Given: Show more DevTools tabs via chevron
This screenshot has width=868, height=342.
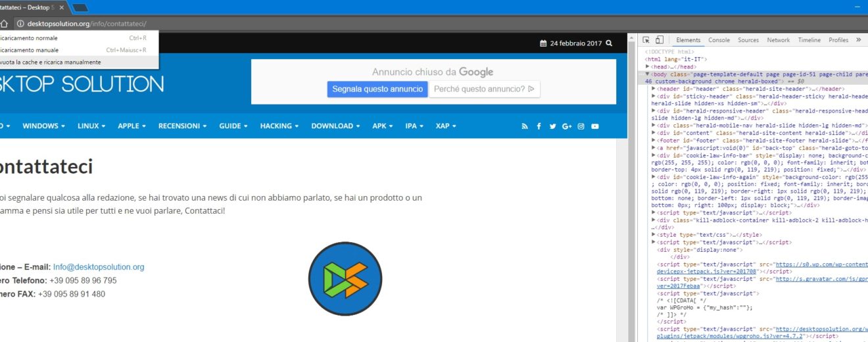Looking at the screenshot, I should click(858, 40).
